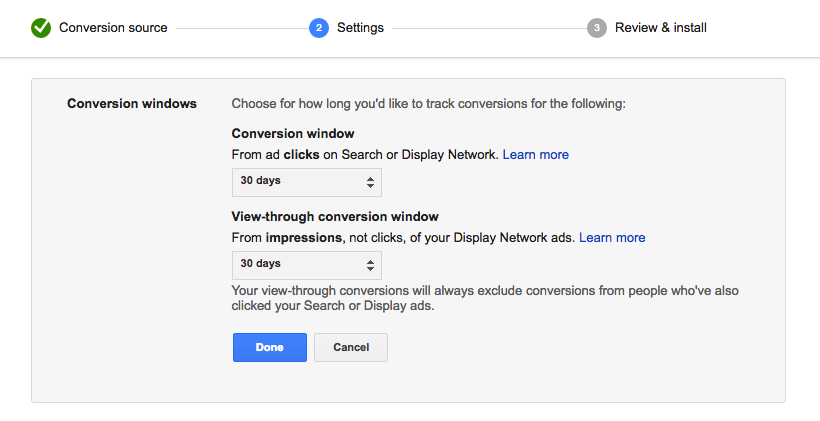
Task: Select the Settings step label
Action: point(360,28)
